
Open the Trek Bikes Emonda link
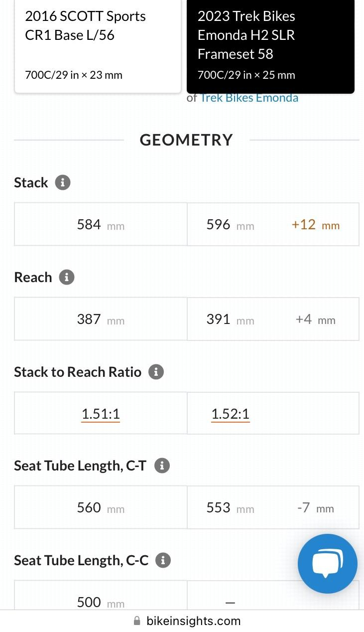pos(249,98)
